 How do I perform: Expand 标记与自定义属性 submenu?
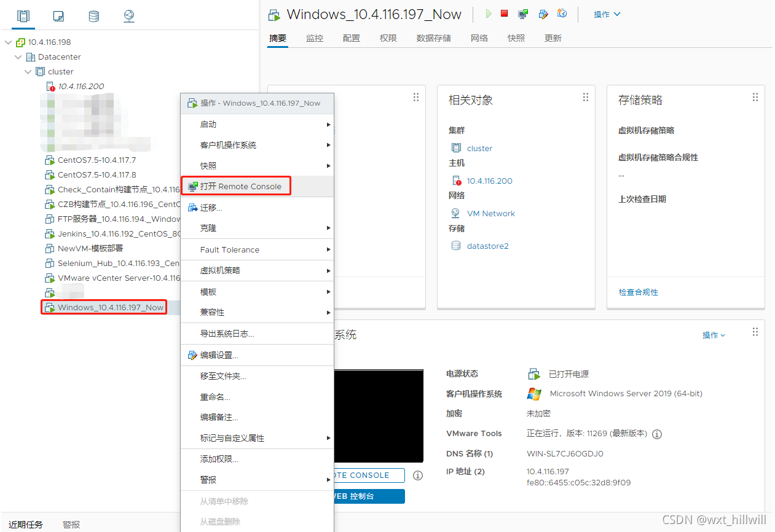point(257,438)
